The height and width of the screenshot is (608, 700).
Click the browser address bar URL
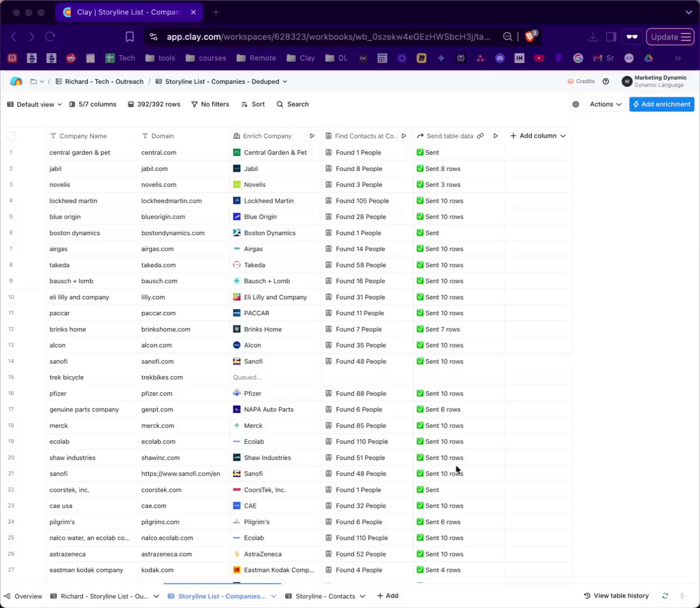pos(329,37)
